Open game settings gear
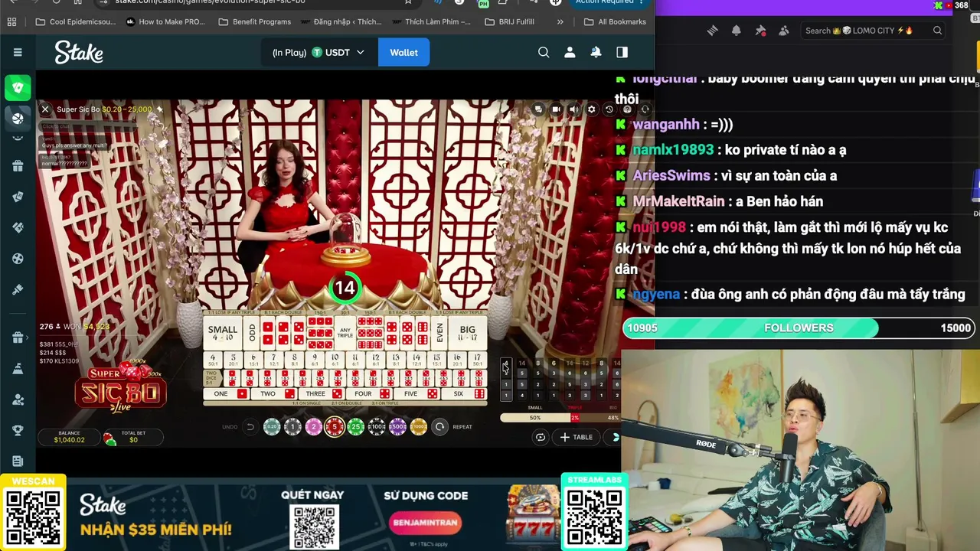 [591, 109]
